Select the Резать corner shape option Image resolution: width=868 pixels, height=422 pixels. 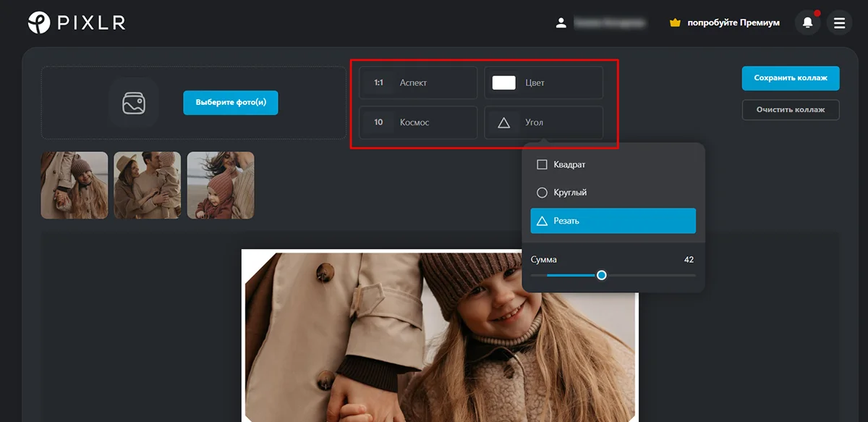coord(613,221)
